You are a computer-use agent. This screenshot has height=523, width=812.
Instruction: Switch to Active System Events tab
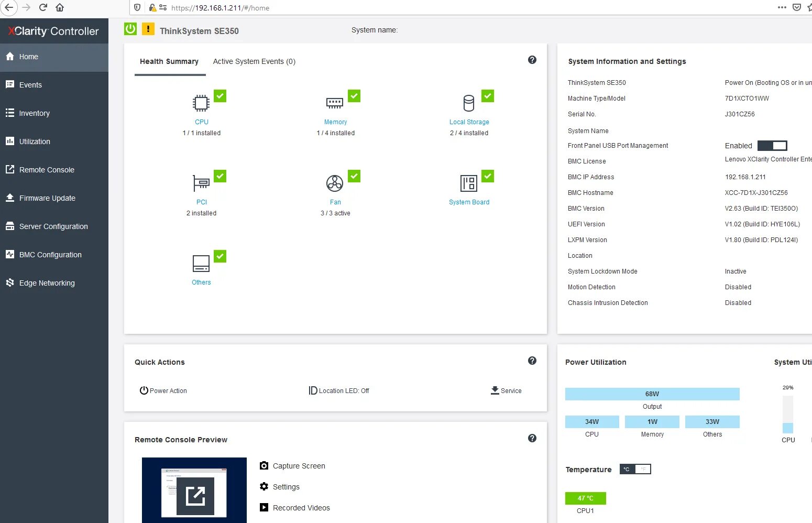[x=254, y=61]
